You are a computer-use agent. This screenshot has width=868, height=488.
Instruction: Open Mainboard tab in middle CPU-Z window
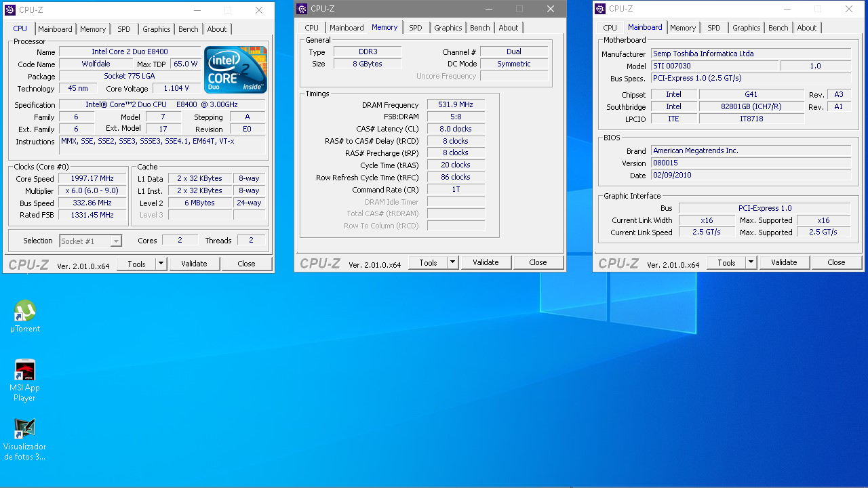click(347, 28)
